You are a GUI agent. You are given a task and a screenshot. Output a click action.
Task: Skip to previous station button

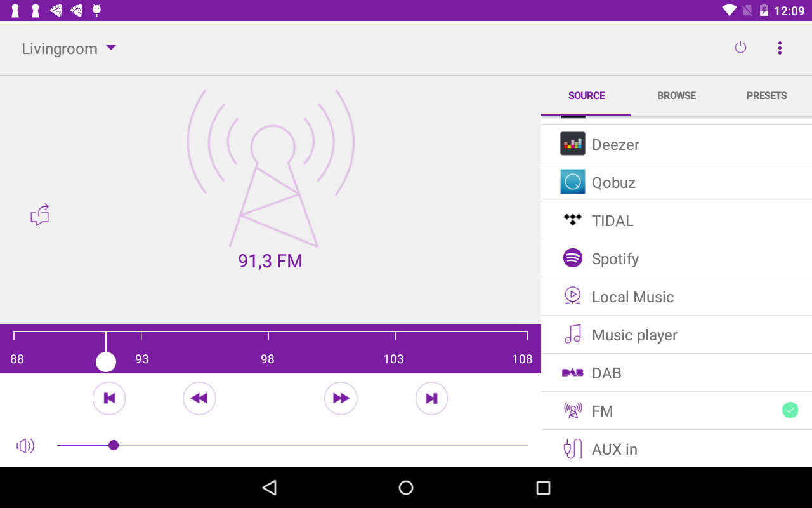[x=109, y=398]
